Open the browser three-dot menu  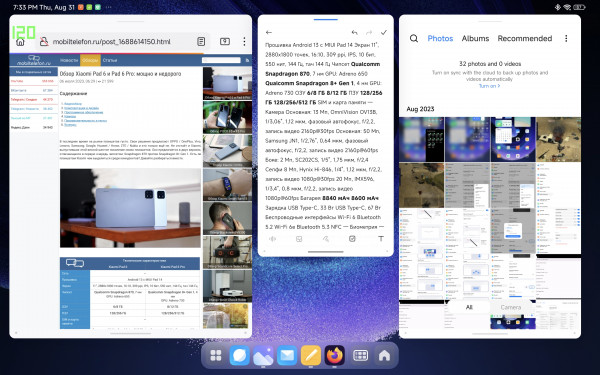click(244, 41)
